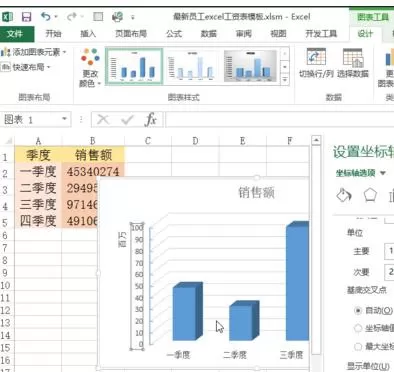Cancel formula entry with X icon
Screen dimensions: 394x372
tap(103, 119)
